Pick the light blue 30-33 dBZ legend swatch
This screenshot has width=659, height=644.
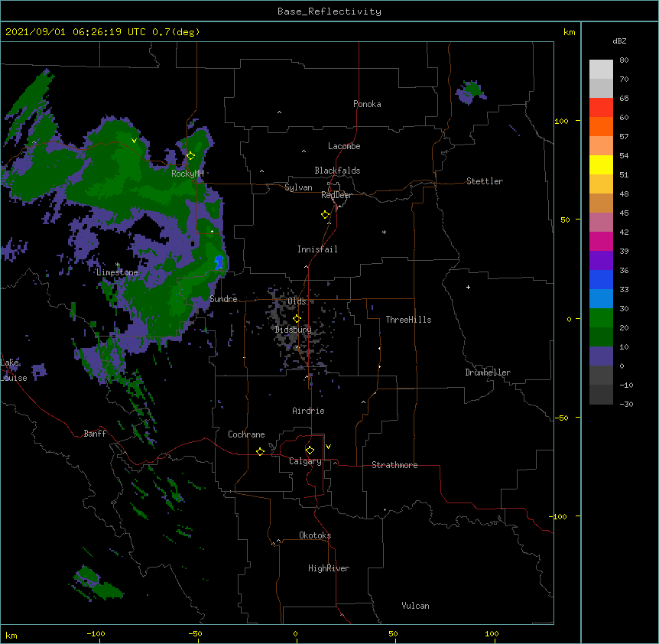coord(601,298)
